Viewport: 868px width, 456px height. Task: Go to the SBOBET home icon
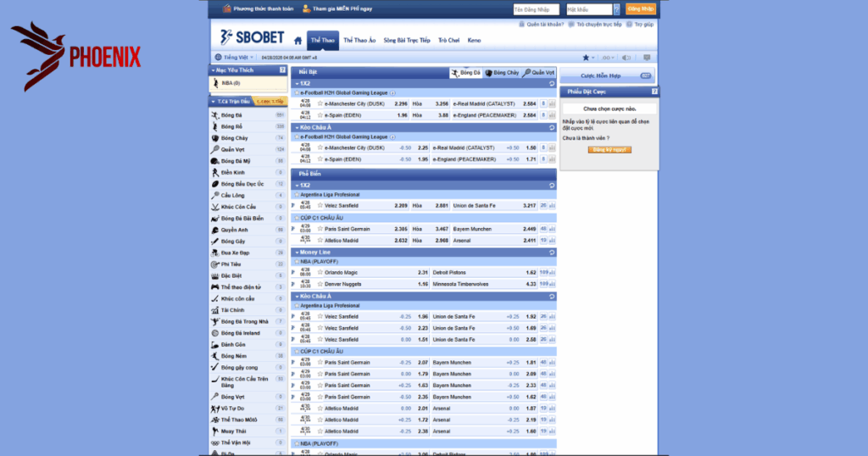click(x=298, y=41)
